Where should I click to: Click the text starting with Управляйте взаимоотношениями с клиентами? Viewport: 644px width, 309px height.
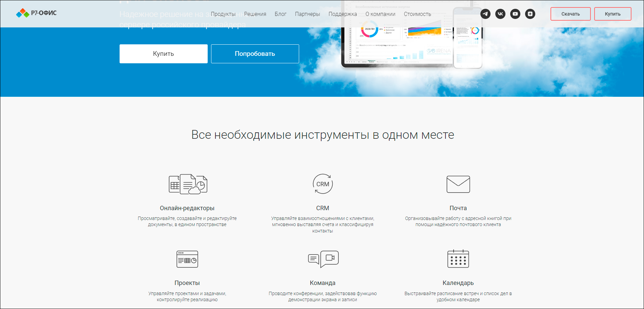(323, 224)
